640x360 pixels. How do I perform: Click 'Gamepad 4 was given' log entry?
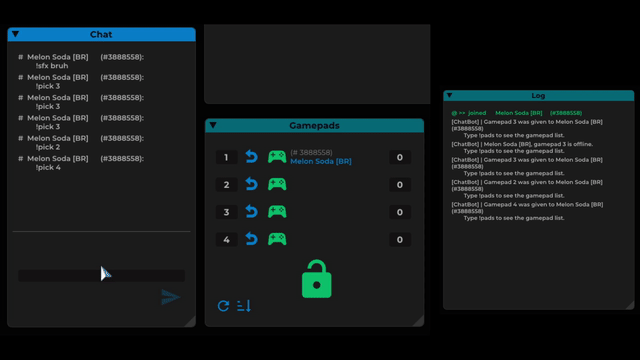click(527, 211)
